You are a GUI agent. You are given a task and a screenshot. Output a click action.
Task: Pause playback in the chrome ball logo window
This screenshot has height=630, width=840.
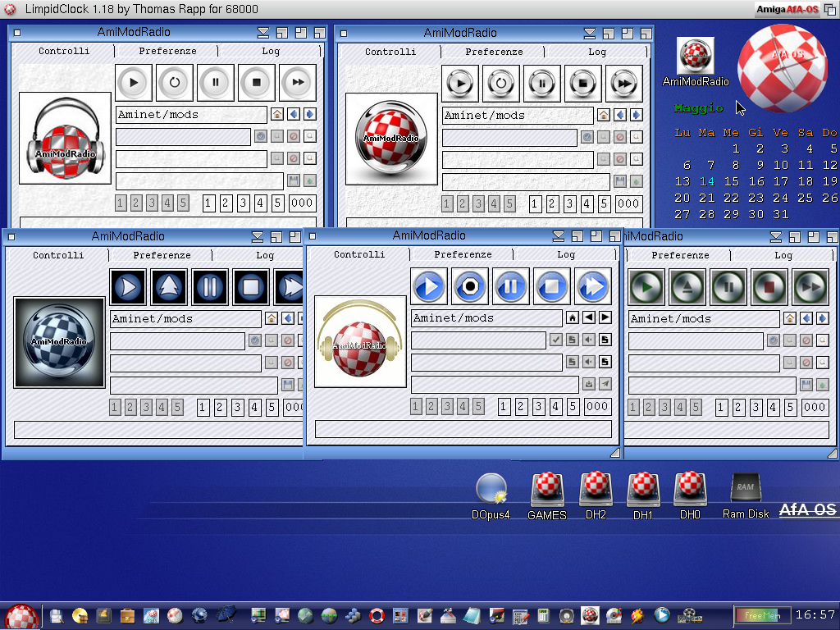(x=541, y=84)
